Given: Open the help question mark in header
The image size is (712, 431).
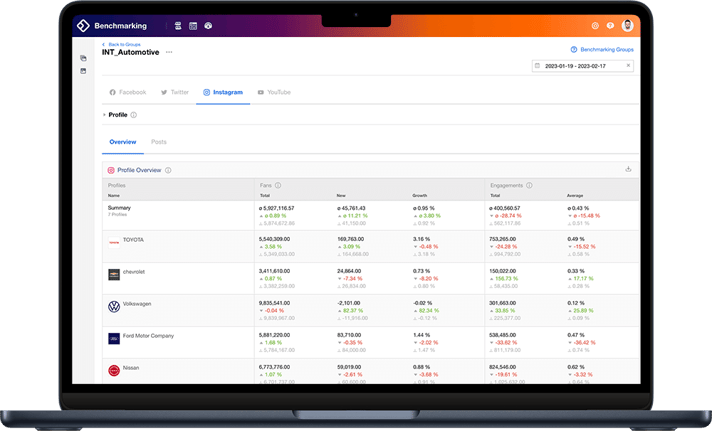Looking at the screenshot, I should point(610,26).
